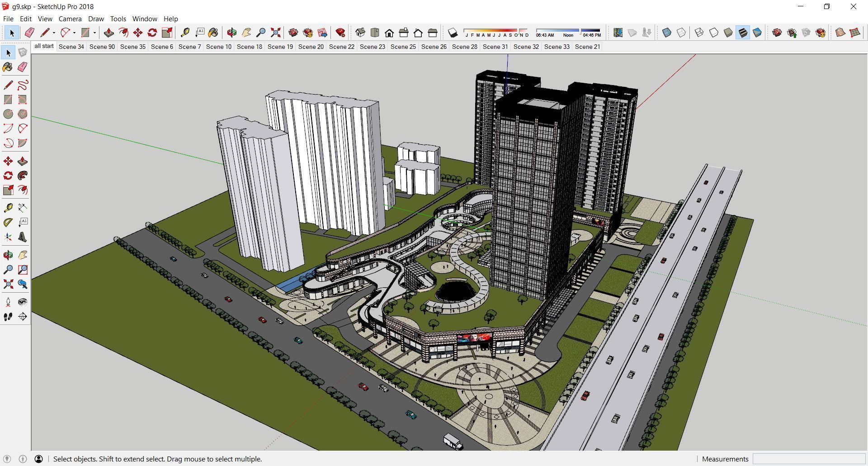Switch to Scene 21 tab
The width and height of the screenshot is (868, 466).
(x=588, y=47)
